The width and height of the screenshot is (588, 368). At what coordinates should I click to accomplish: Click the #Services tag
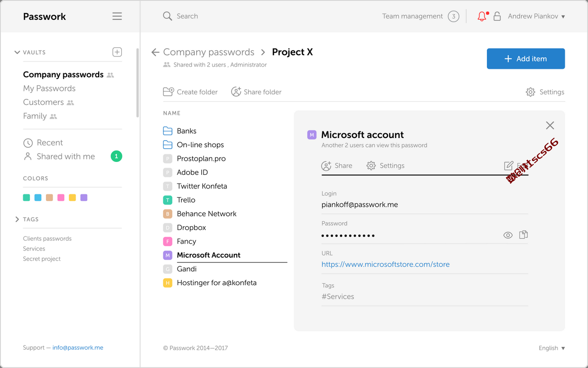(338, 297)
